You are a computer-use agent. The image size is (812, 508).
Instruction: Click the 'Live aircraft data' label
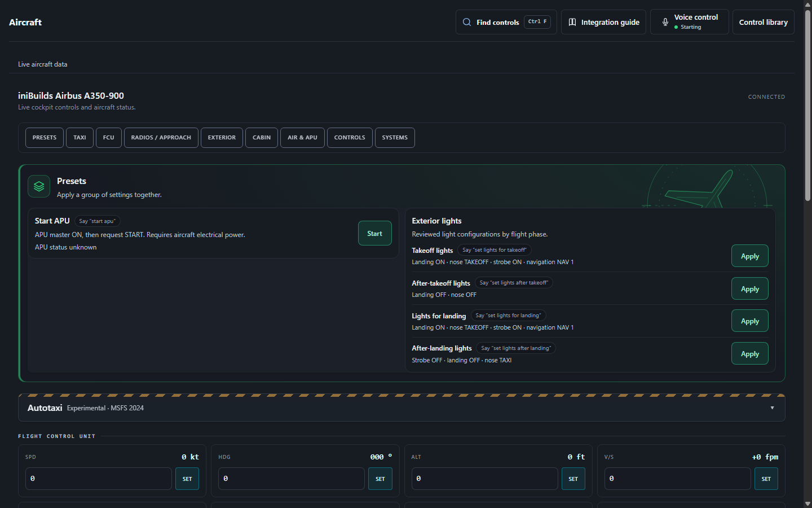[43, 64]
